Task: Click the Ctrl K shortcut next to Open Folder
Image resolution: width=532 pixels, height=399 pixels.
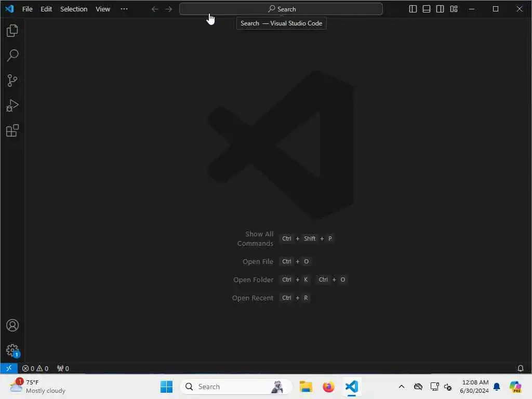Action: pos(295,280)
